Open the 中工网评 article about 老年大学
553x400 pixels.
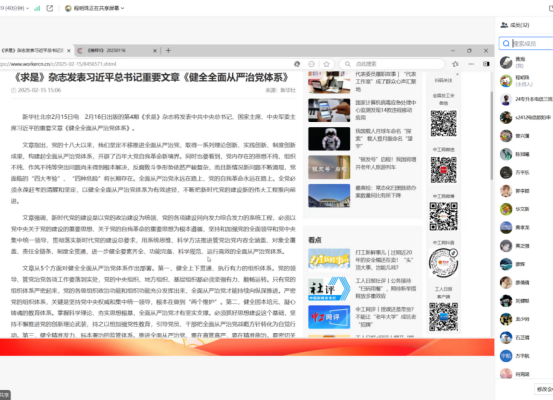click(386, 317)
